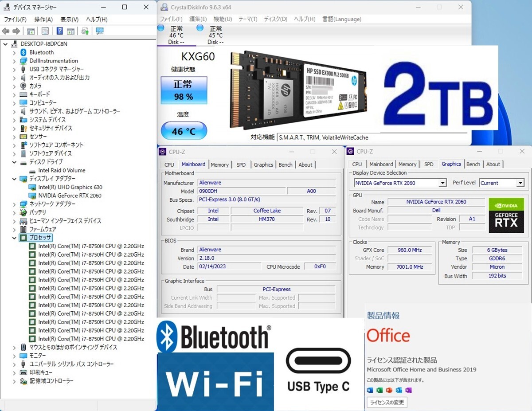Viewport: 532px width, 411px height.
Task: Click the first disk status circle showing 46 °C
Action: (161, 28)
